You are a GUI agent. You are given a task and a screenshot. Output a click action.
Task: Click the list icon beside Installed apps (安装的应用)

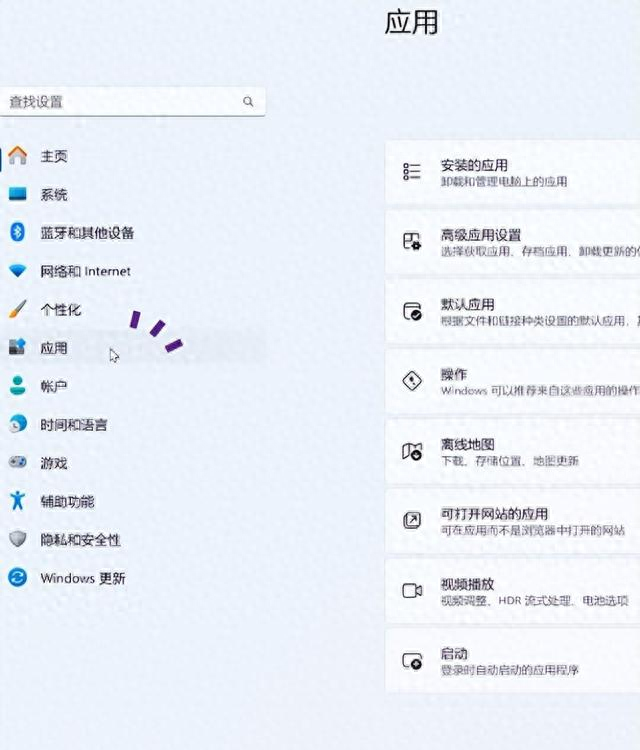pos(412,172)
